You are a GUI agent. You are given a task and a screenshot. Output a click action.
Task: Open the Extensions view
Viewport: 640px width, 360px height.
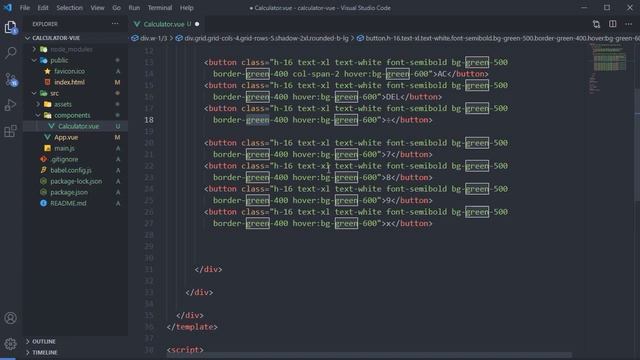pos(11,131)
